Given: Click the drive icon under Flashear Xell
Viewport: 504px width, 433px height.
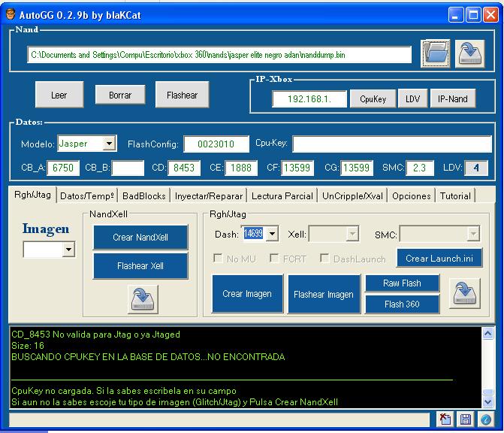Looking at the screenshot, I should [143, 299].
